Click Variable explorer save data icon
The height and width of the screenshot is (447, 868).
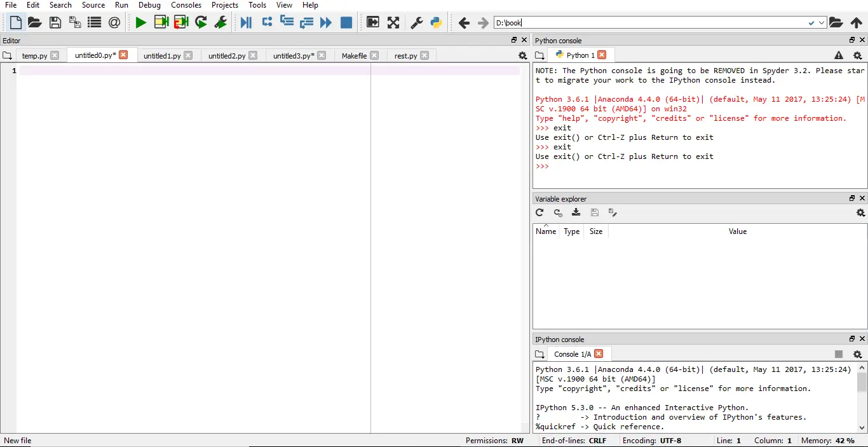[x=594, y=212]
